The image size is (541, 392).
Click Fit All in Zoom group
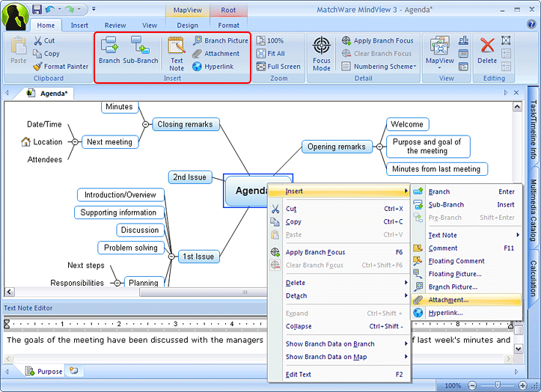271,53
